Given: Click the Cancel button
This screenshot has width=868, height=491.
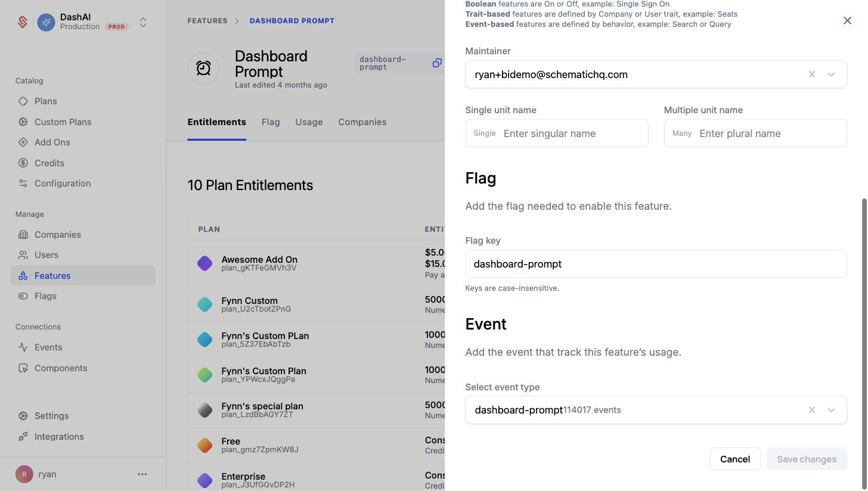Looking at the screenshot, I should [735, 459].
